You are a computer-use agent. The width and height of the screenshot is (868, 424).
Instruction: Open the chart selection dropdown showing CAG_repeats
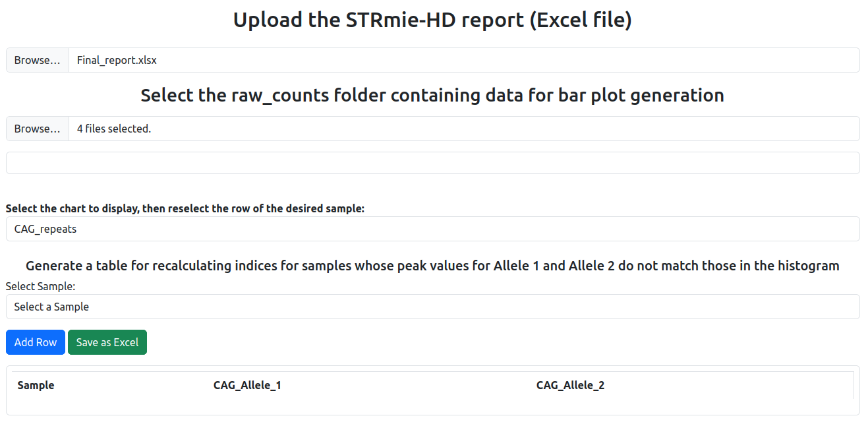432,229
